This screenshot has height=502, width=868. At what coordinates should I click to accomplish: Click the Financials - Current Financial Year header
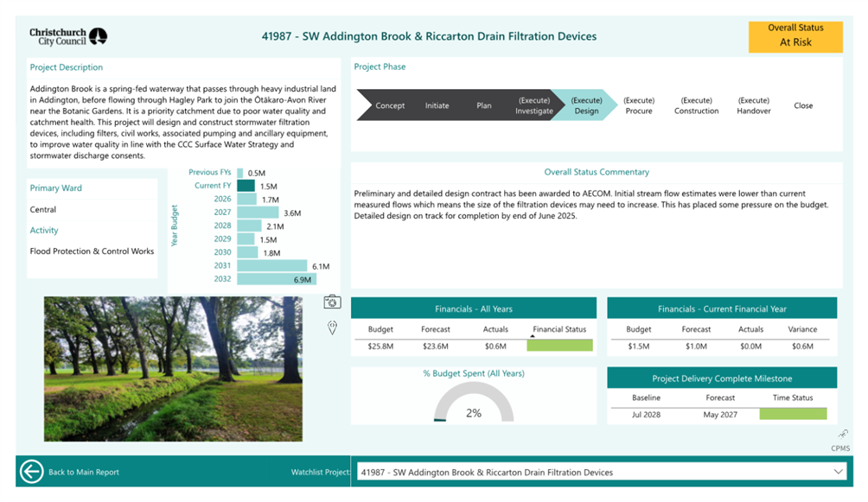(x=722, y=308)
